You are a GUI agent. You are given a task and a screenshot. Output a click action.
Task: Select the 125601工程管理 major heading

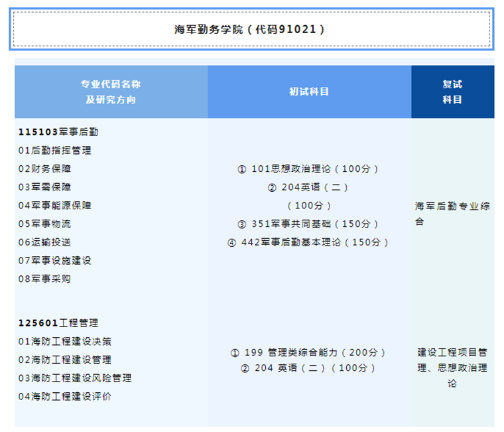click(x=58, y=323)
